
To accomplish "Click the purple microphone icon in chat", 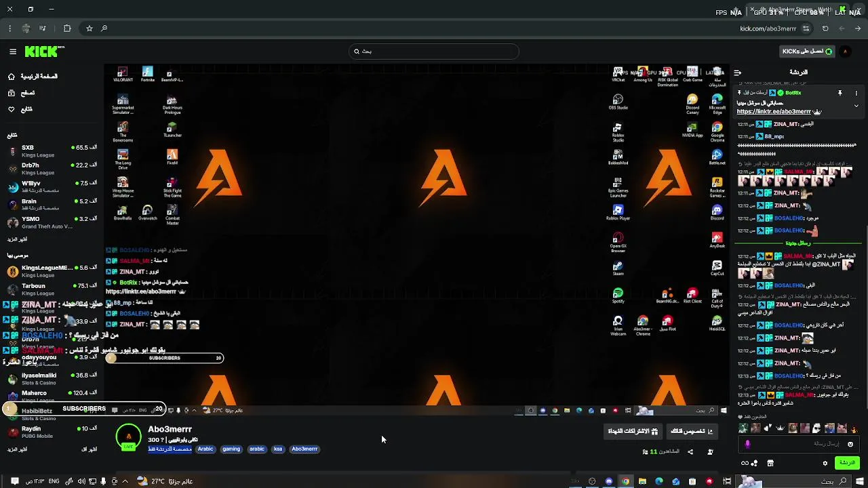I will click(748, 445).
